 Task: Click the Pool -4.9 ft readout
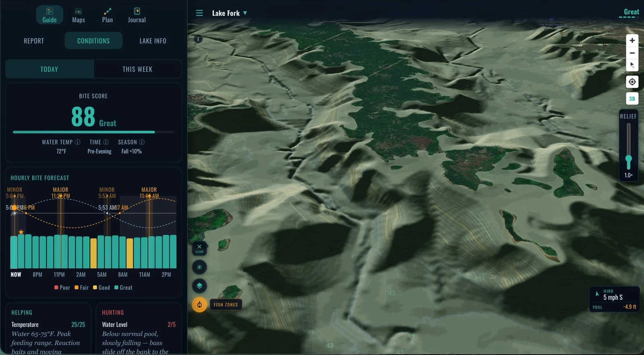pyautogui.click(x=614, y=307)
